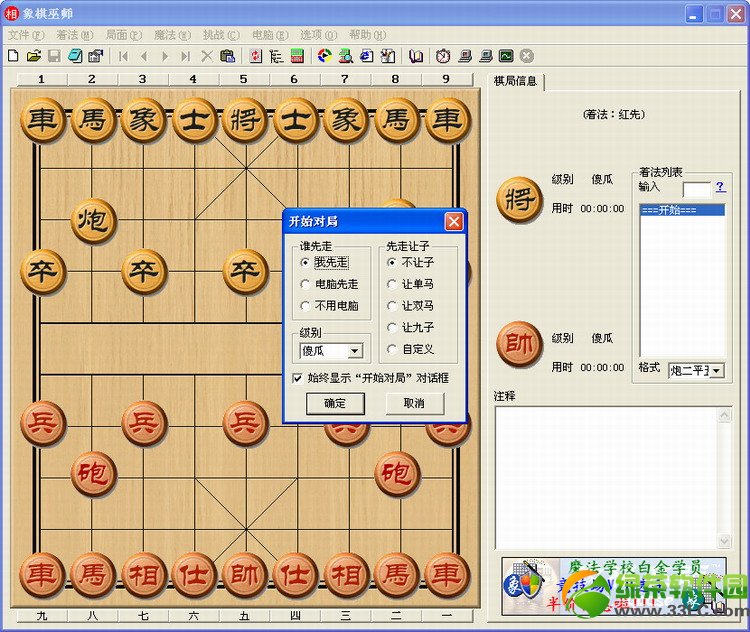750x632 pixels.
Task: Click the open book toolbar icon
Action: pyautogui.click(x=416, y=56)
